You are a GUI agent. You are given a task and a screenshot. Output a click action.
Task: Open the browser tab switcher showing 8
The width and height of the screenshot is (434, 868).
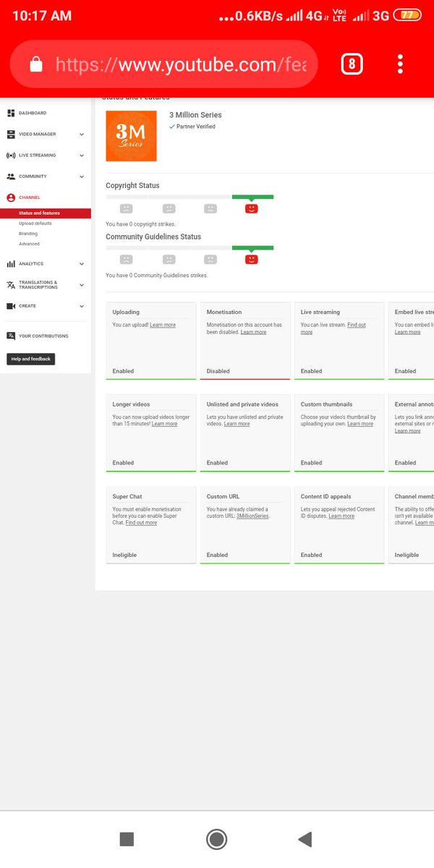click(x=352, y=64)
